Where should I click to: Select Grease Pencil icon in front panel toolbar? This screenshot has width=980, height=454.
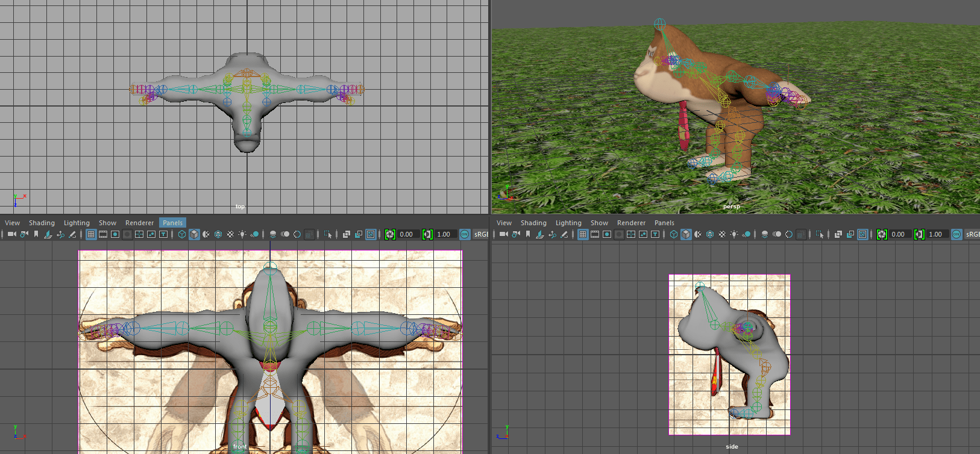pos(72,234)
